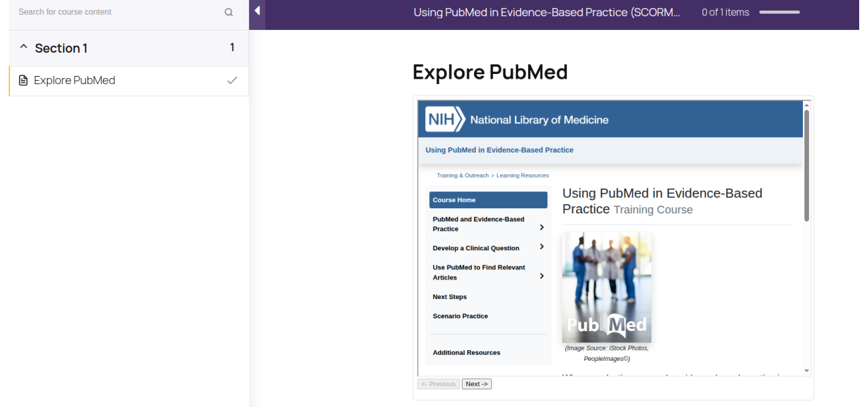Image resolution: width=868 pixels, height=407 pixels.
Task: Collapse Section 1 with the caret
Action: click(x=24, y=47)
